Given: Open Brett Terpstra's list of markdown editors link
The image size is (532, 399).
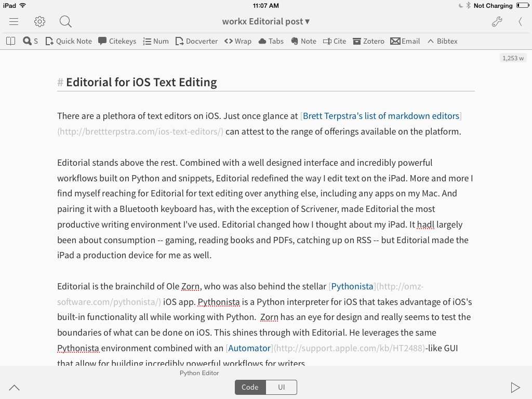Looking at the screenshot, I should [x=381, y=116].
